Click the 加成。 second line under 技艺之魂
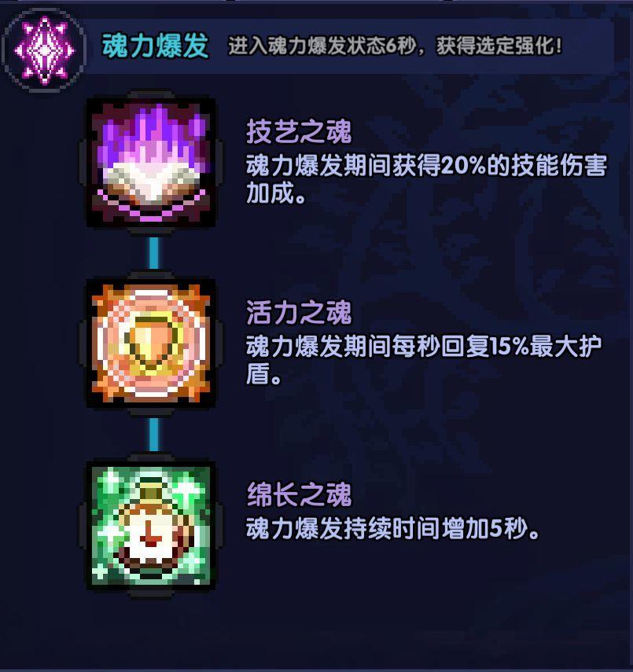 (276, 193)
